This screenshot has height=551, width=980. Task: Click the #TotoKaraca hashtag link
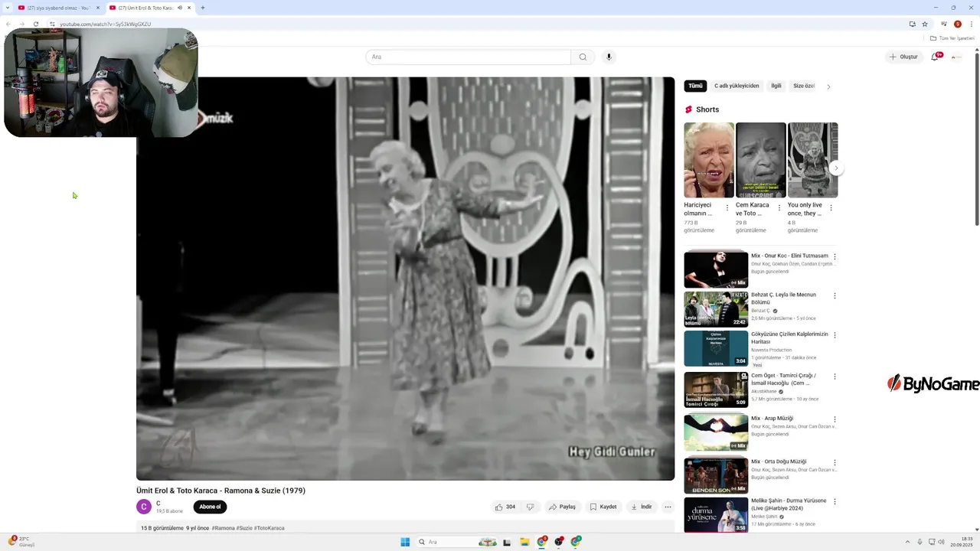click(269, 528)
